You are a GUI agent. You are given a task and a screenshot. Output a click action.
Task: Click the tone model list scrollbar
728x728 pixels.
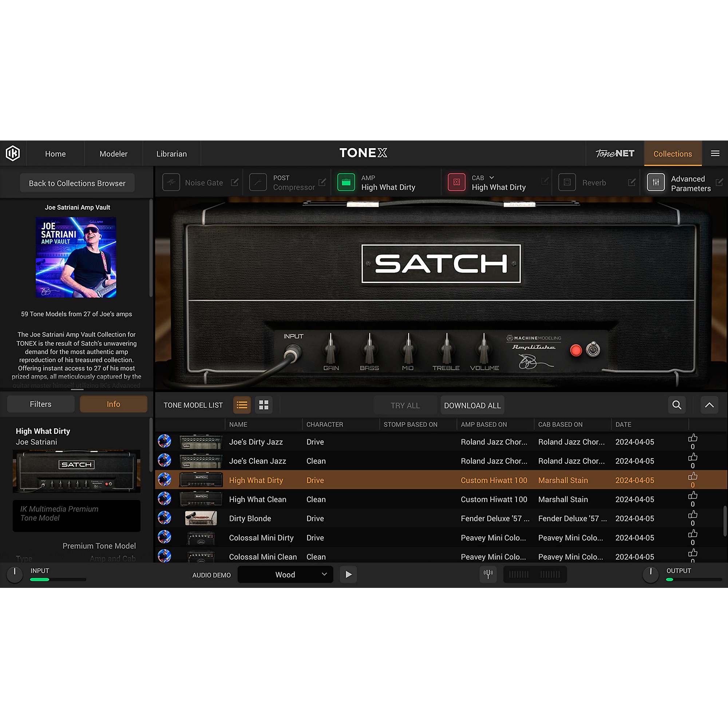click(725, 521)
